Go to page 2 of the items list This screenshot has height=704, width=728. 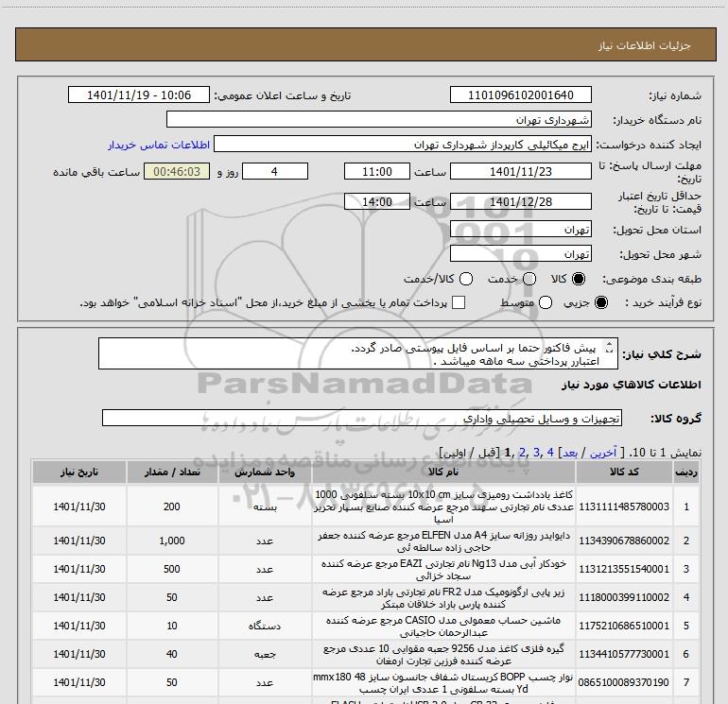pos(523,452)
